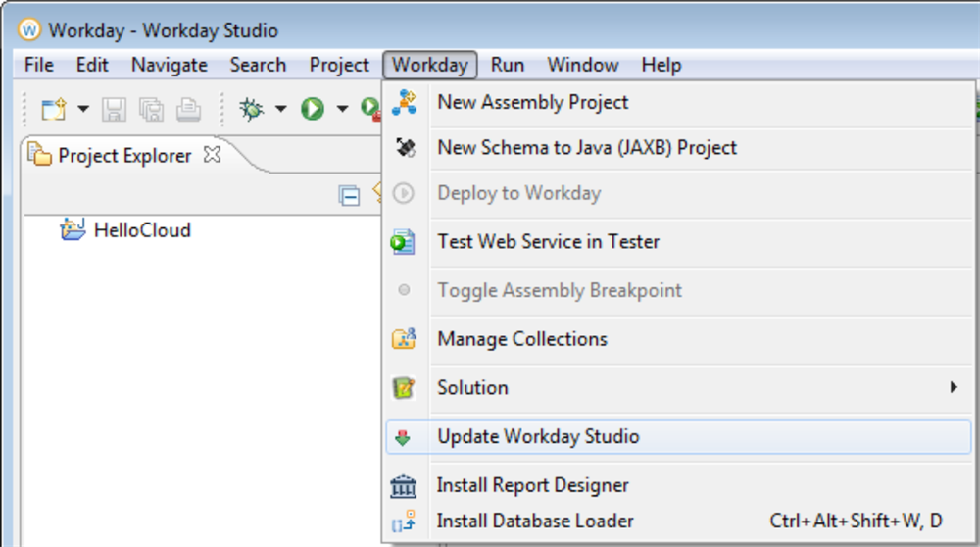Choose Update Workday Studio
The width and height of the screenshot is (980, 547).
pos(679,436)
